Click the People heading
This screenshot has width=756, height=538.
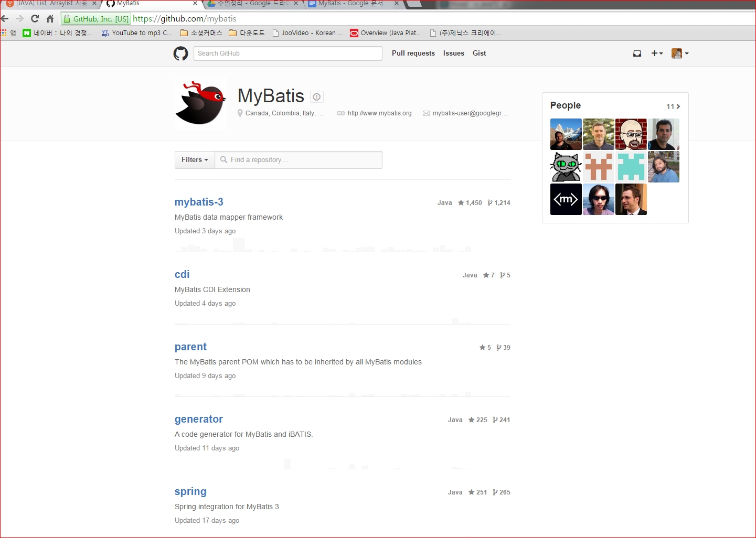tap(566, 105)
